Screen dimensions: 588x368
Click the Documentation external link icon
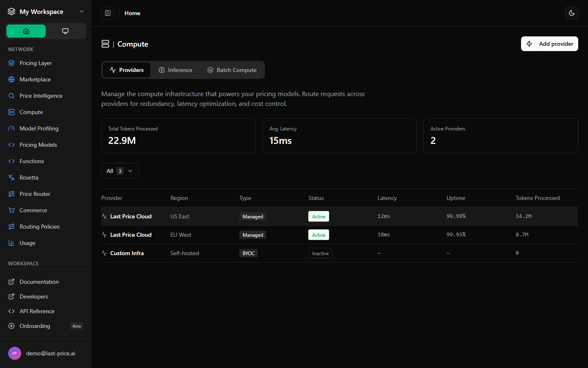(x=11, y=282)
